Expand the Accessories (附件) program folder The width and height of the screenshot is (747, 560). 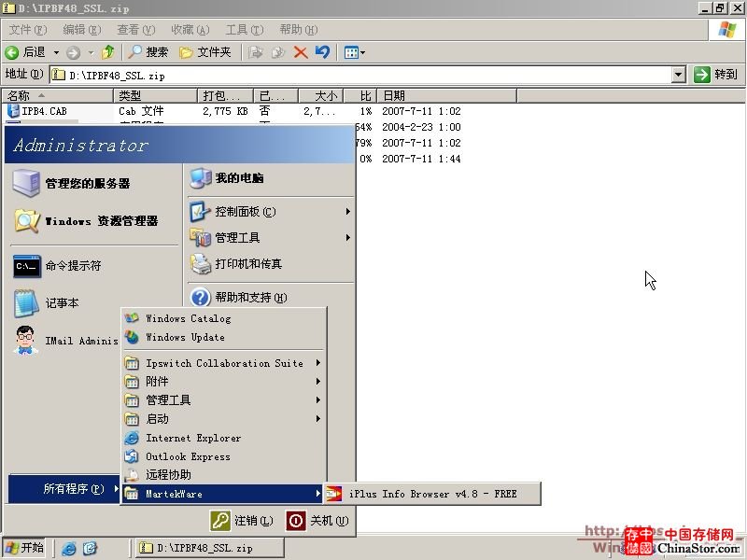click(224, 382)
